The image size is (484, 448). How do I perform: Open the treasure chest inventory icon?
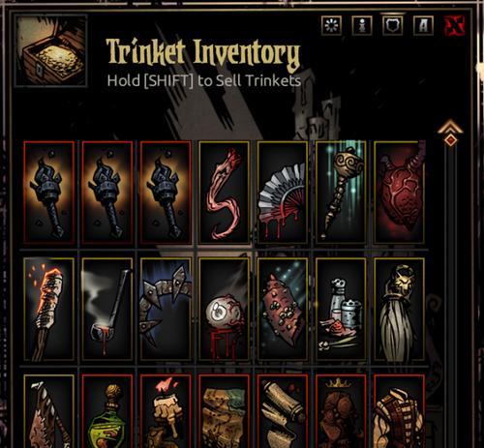(x=51, y=51)
